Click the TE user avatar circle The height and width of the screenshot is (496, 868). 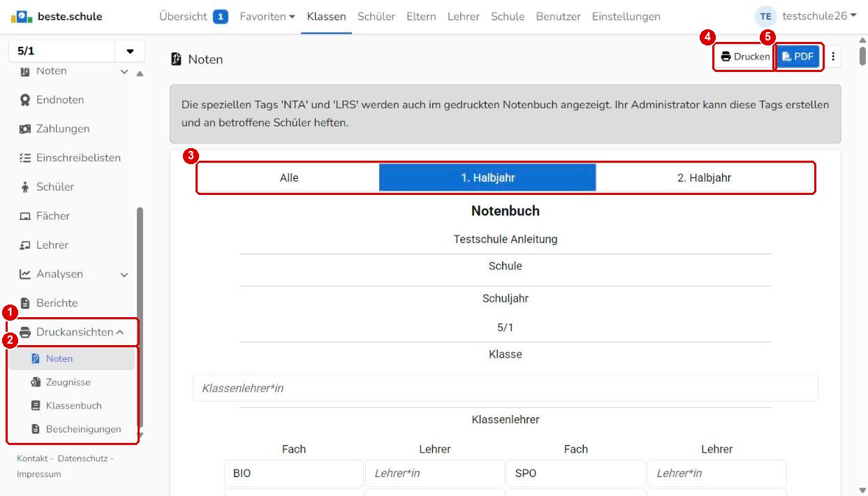(x=766, y=17)
